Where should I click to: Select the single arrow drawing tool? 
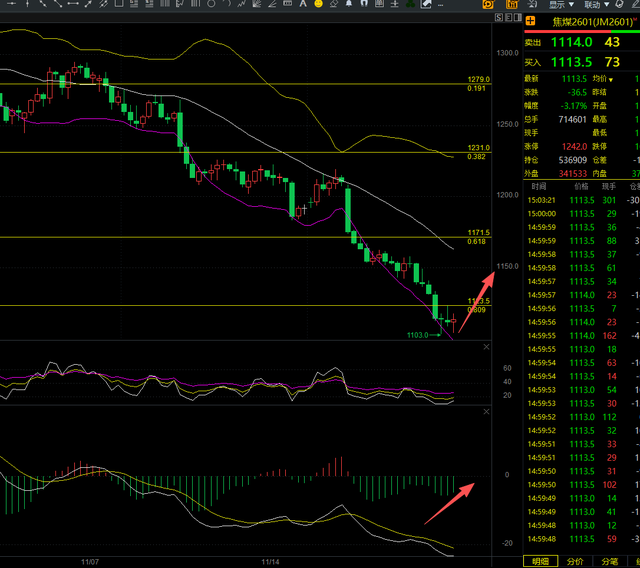[88, 4]
